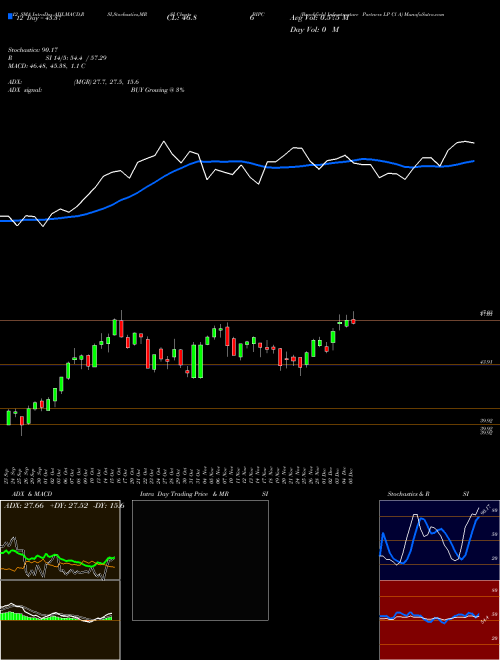
Task: Click the 'SI 14/3: 54.4 / 57.29' text
Action: [x=76, y=58]
